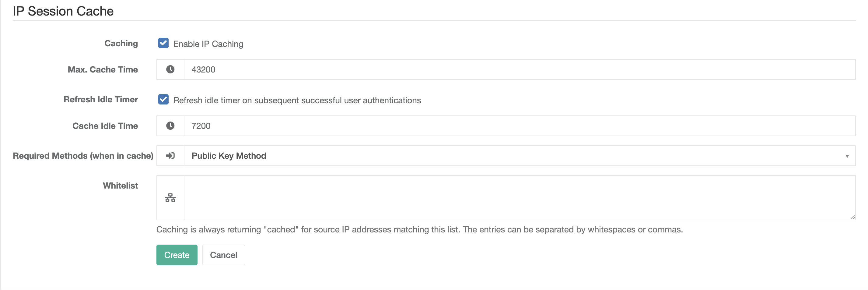Click the Cancel button

coord(223,255)
